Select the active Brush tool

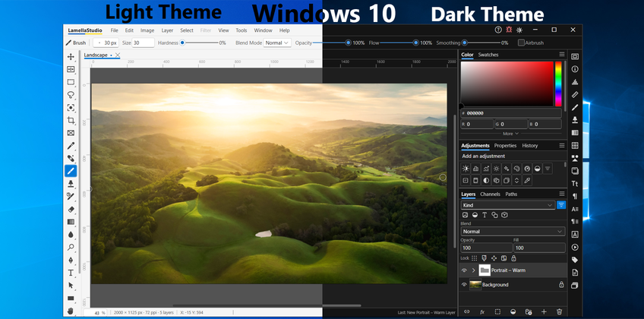(71, 171)
